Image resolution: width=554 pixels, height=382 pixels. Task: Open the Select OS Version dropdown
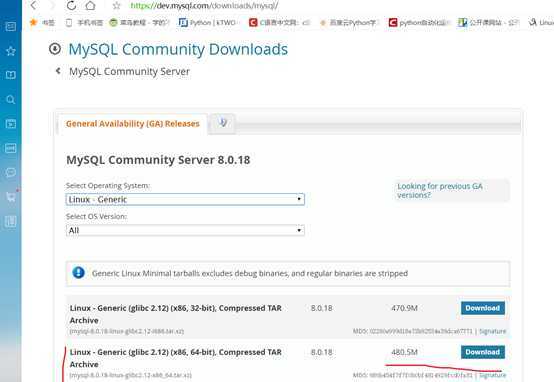(185, 230)
